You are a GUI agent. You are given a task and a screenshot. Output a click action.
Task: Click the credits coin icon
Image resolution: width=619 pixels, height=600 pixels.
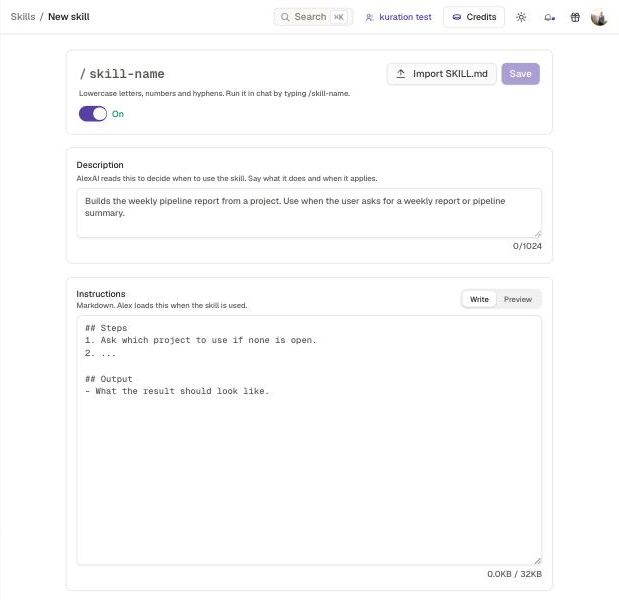click(457, 17)
